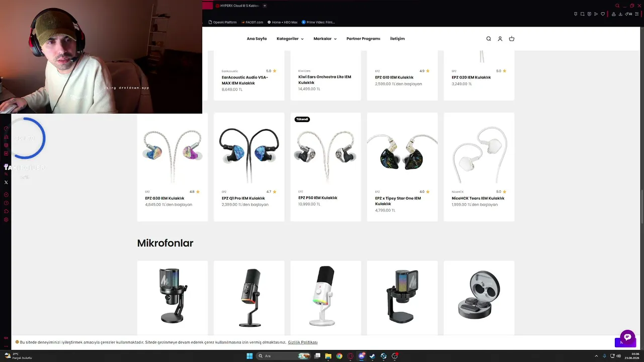644x362 pixels.
Task: Click the page vertical scrollbar thumb
Action: (x=642, y=206)
